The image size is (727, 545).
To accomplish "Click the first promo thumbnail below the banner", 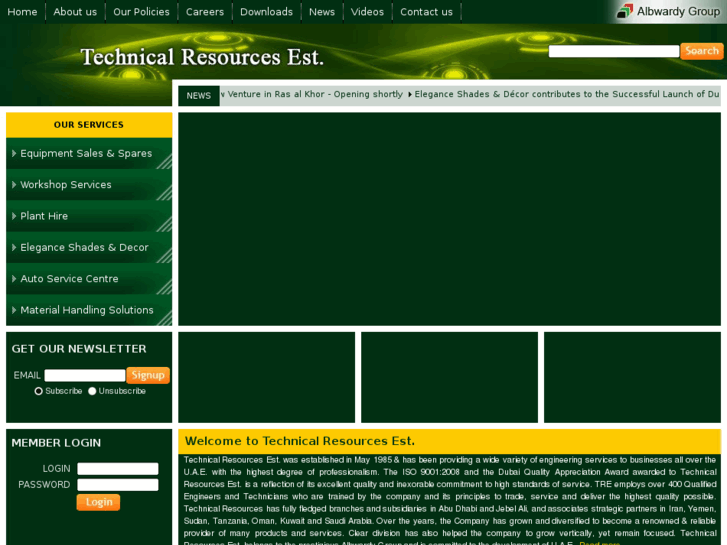I will [267, 377].
